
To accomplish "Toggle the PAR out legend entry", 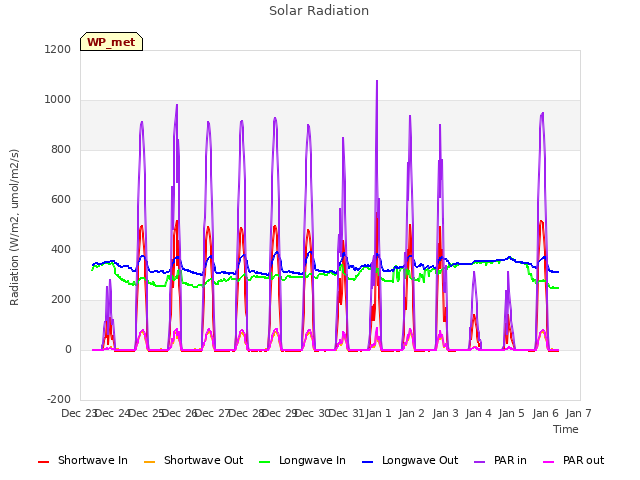I will (573, 460).
